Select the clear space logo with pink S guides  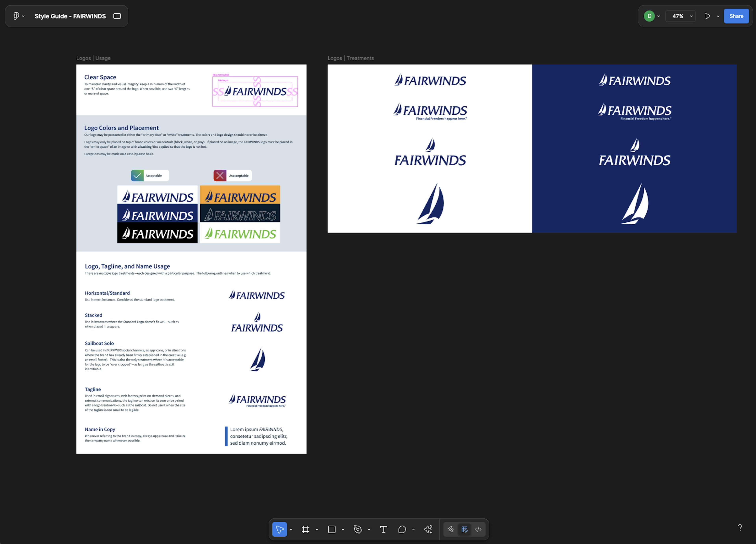tap(255, 91)
